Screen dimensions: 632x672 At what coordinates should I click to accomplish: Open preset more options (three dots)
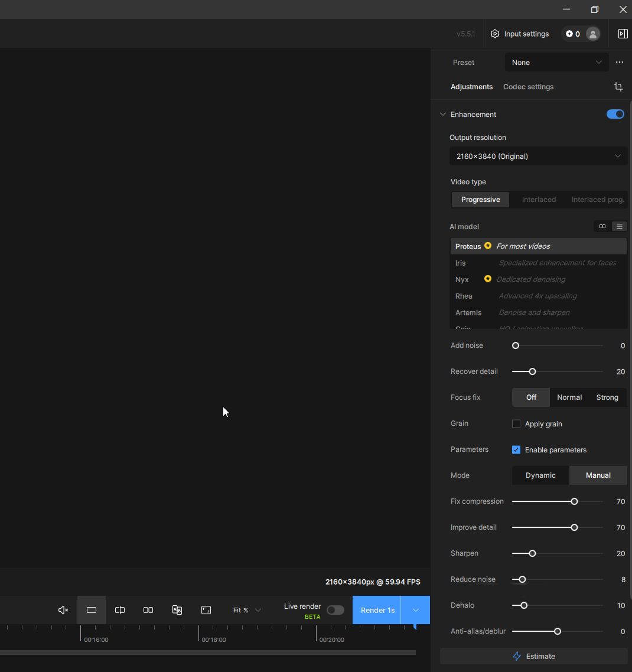pos(620,62)
